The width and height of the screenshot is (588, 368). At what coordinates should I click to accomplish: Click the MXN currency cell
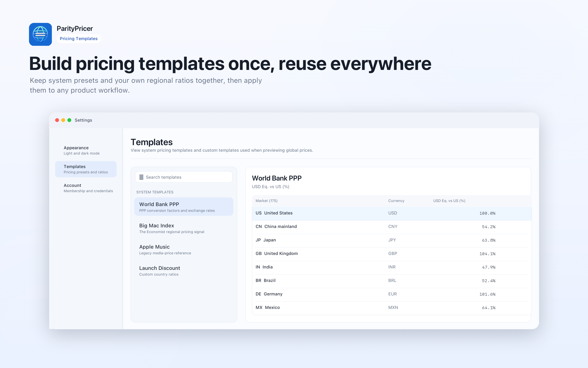point(393,308)
